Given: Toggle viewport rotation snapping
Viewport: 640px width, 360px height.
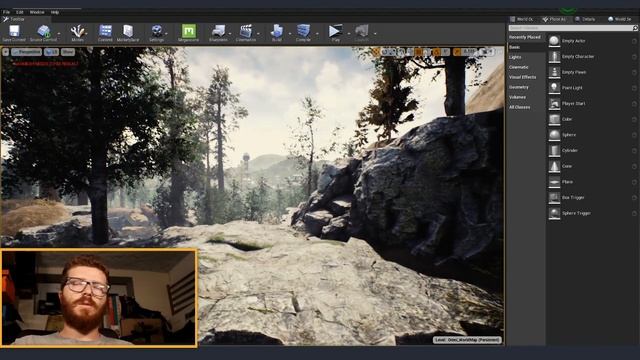Looking at the screenshot, I should (x=436, y=52).
